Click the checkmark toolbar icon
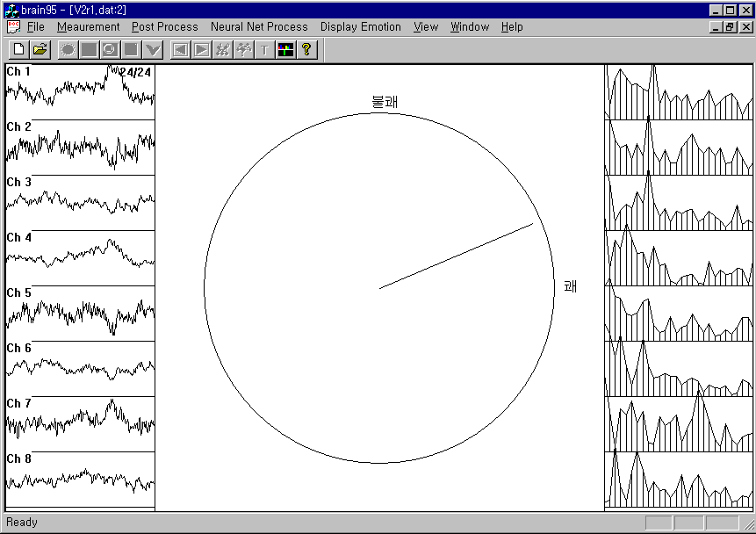 [x=153, y=49]
